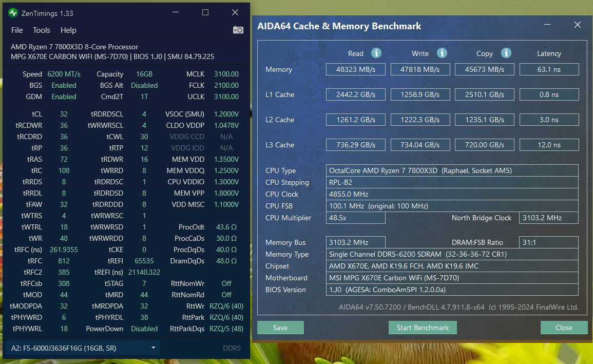Show info for the Copy column
Screen dimensions: 593x364
point(506,53)
